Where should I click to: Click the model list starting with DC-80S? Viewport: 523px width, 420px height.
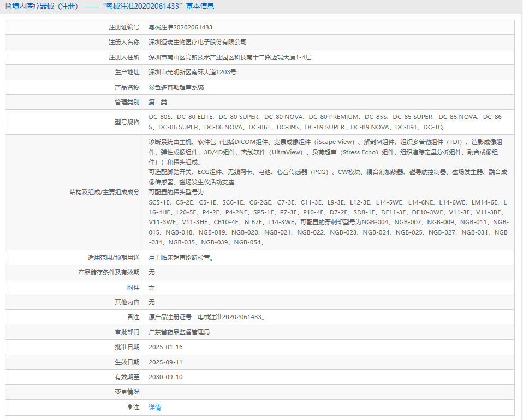pyautogui.click(x=325, y=122)
